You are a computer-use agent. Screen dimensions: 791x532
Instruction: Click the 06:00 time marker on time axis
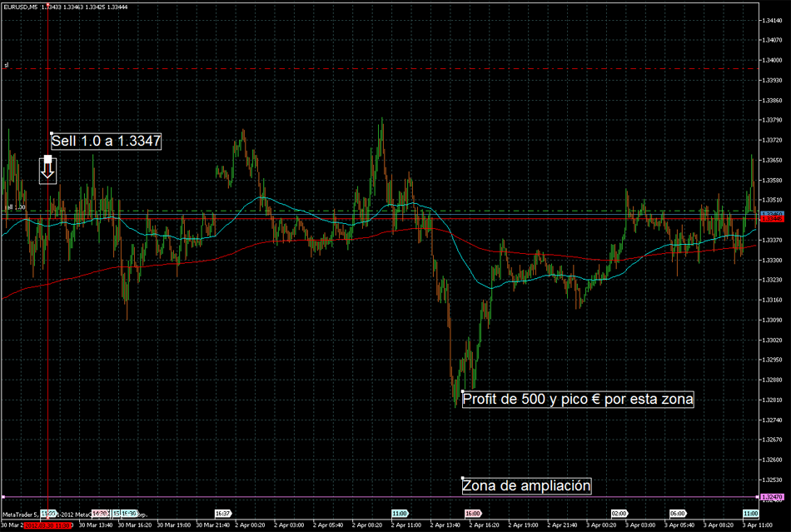(x=678, y=514)
